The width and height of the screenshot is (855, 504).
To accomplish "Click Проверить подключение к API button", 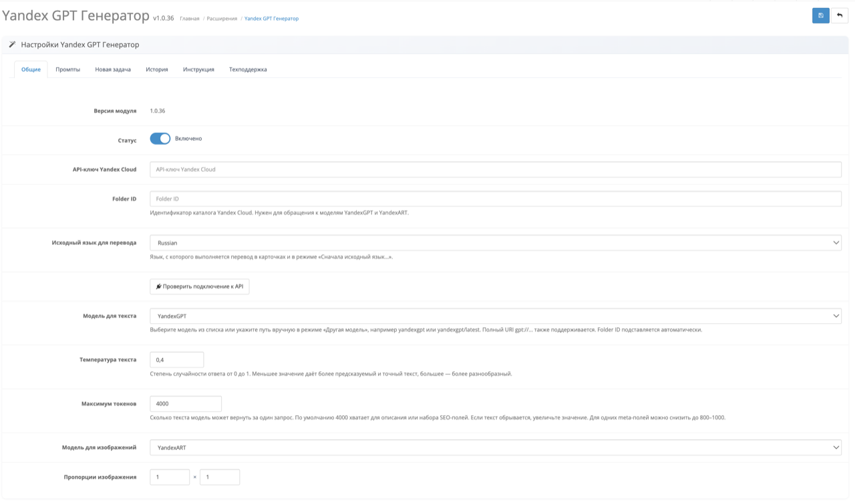I will [200, 286].
